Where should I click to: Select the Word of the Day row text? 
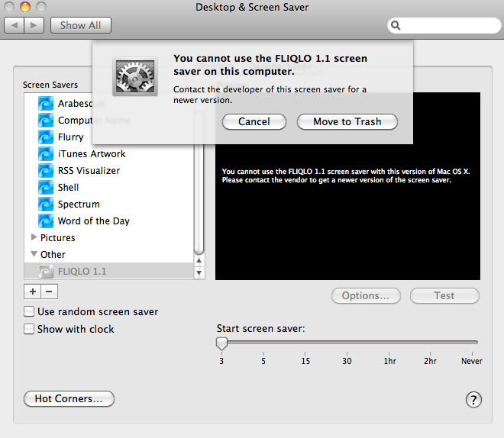(x=93, y=221)
